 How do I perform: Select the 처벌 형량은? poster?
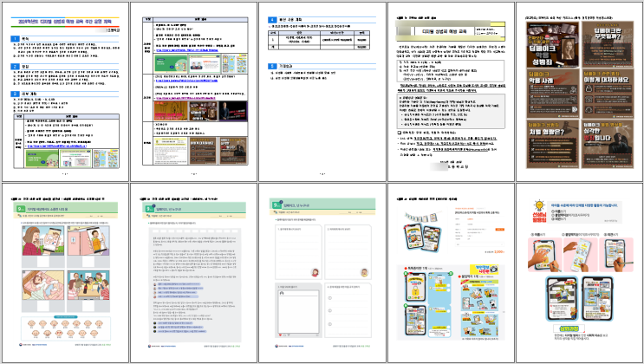552,144
